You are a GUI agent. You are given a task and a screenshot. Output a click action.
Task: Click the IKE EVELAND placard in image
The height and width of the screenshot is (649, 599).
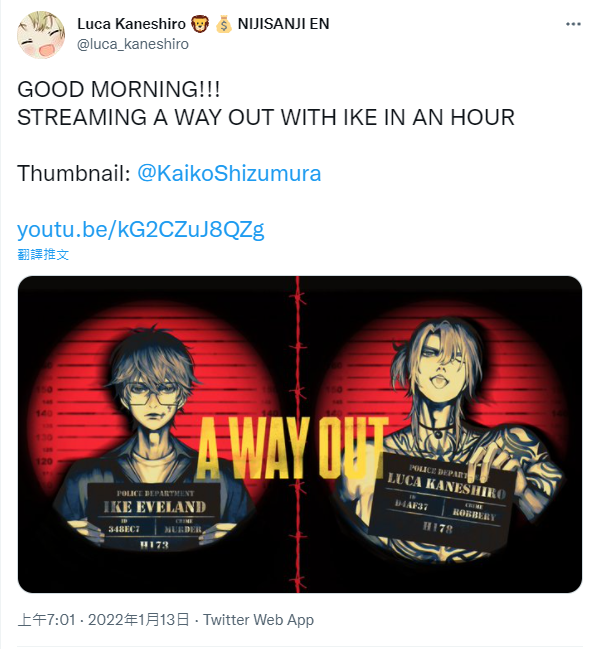[154, 515]
